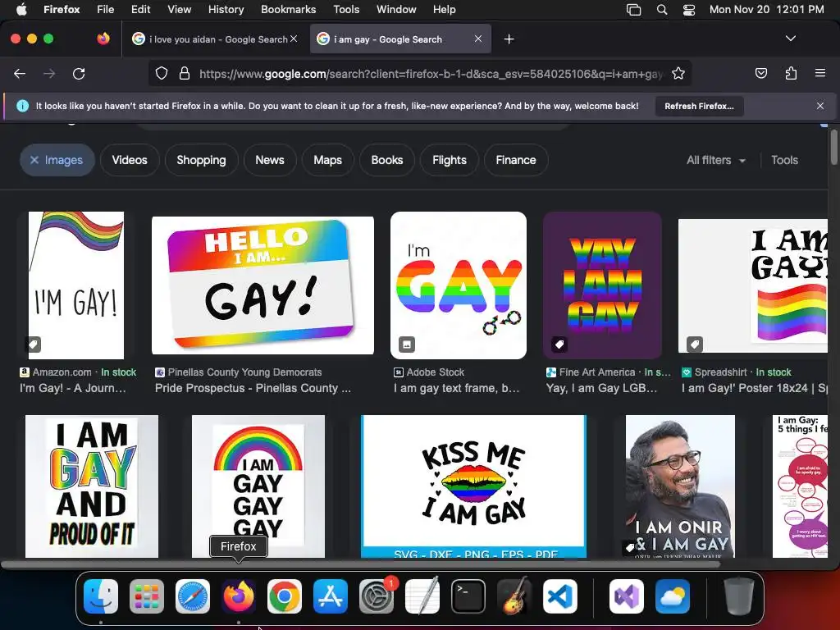
Task: Launch Safari from the Dock
Action: [x=192, y=596]
